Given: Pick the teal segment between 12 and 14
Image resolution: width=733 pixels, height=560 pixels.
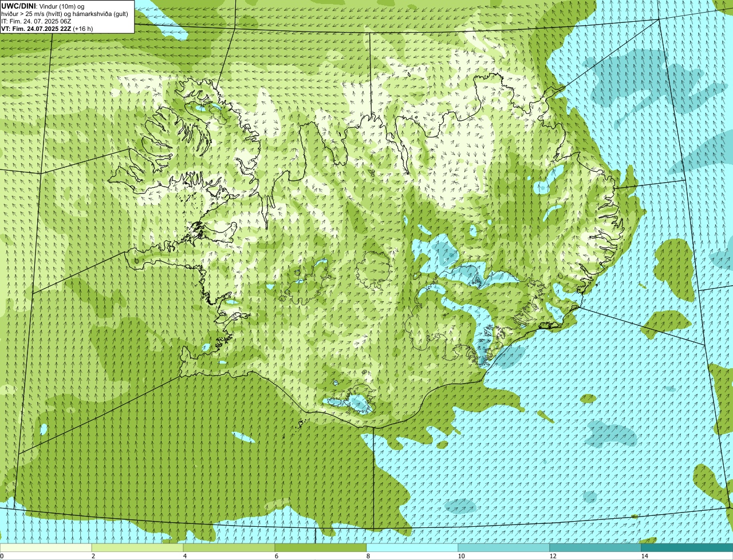Looking at the screenshot, I should 596,547.
